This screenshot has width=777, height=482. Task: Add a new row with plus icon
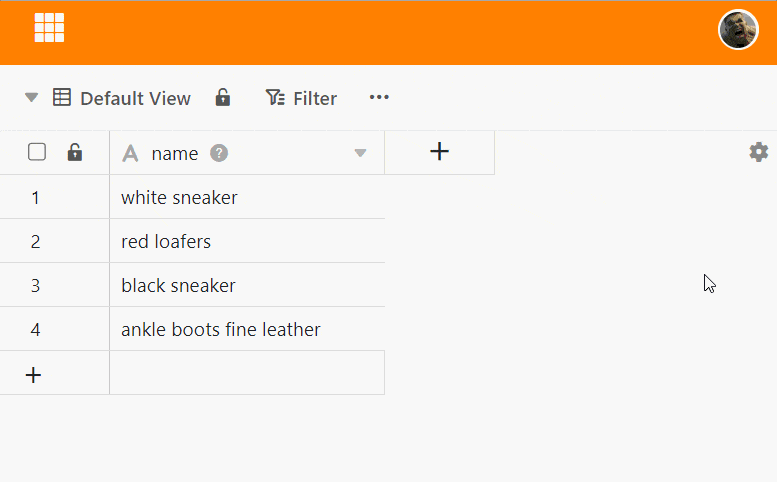tap(33, 375)
